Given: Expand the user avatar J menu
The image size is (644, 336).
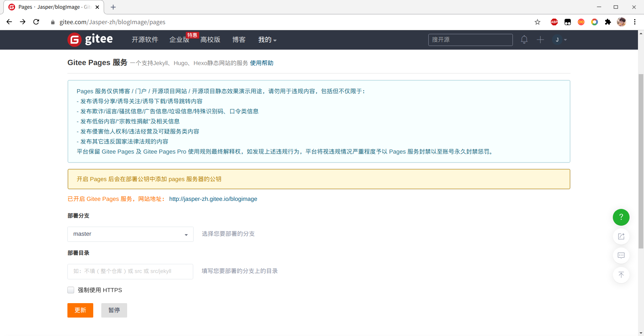Looking at the screenshot, I should pos(559,40).
